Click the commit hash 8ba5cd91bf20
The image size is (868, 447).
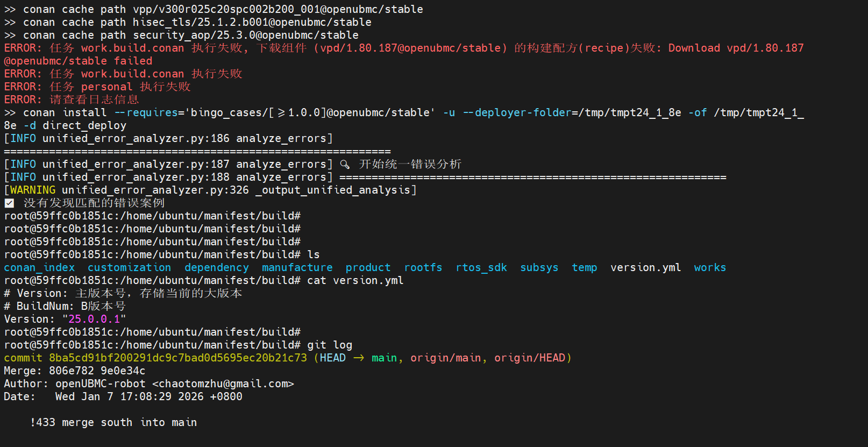pos(178,358)
